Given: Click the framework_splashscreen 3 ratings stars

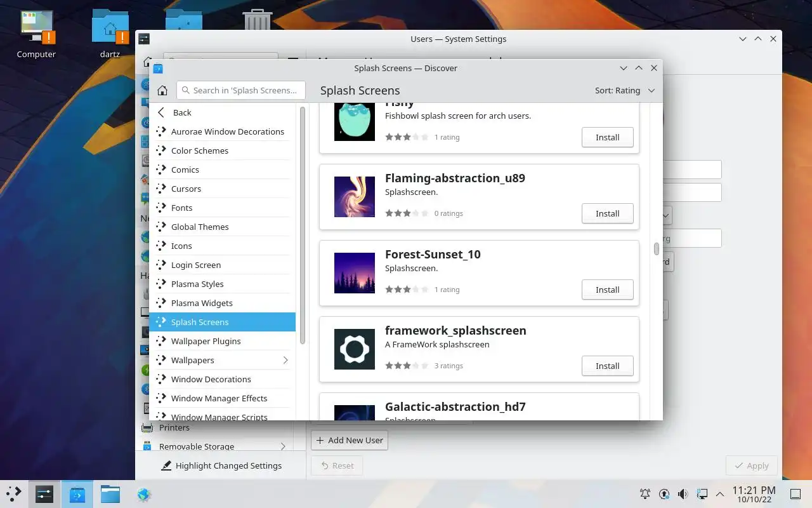Looking at the screenshot, I should (407, 365).
